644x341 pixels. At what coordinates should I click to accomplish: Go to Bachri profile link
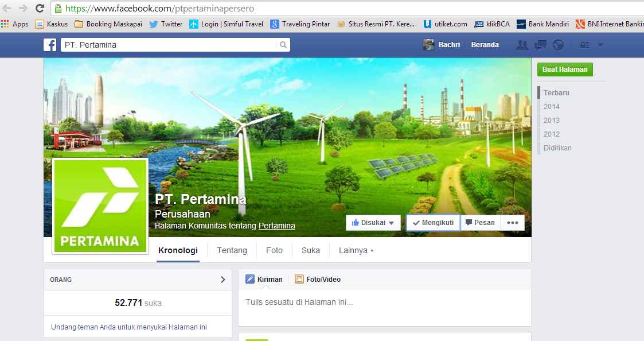click(x=449, y=45)
